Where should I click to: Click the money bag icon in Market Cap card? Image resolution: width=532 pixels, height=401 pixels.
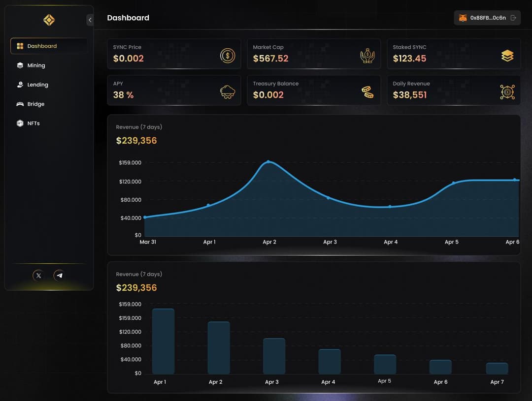pyautogui.click(x=367, y=56)
